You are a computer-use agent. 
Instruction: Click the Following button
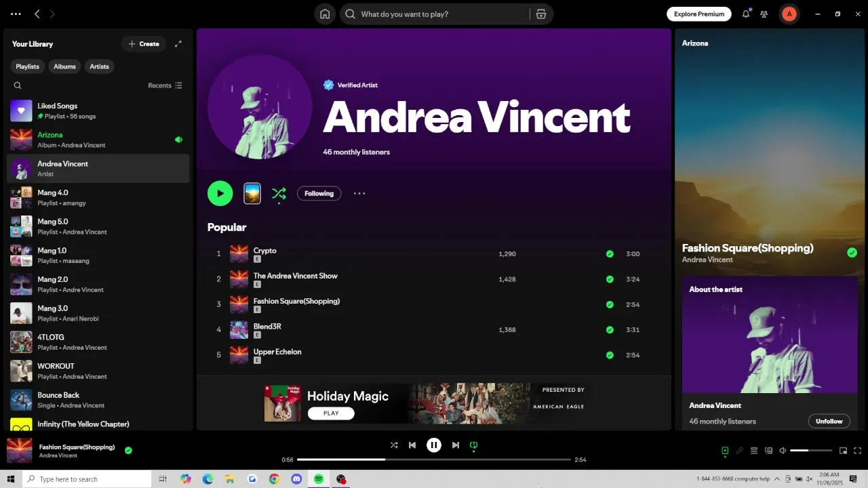click(319, 193)
